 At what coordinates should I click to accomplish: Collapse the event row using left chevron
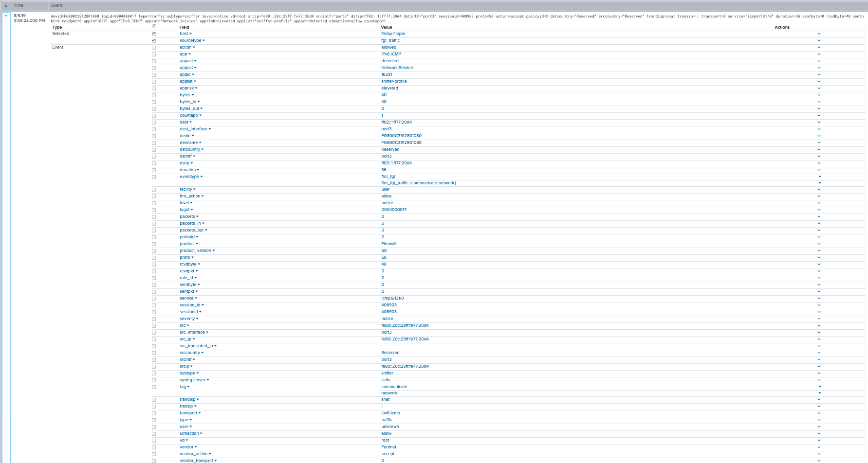click(6, 16)
